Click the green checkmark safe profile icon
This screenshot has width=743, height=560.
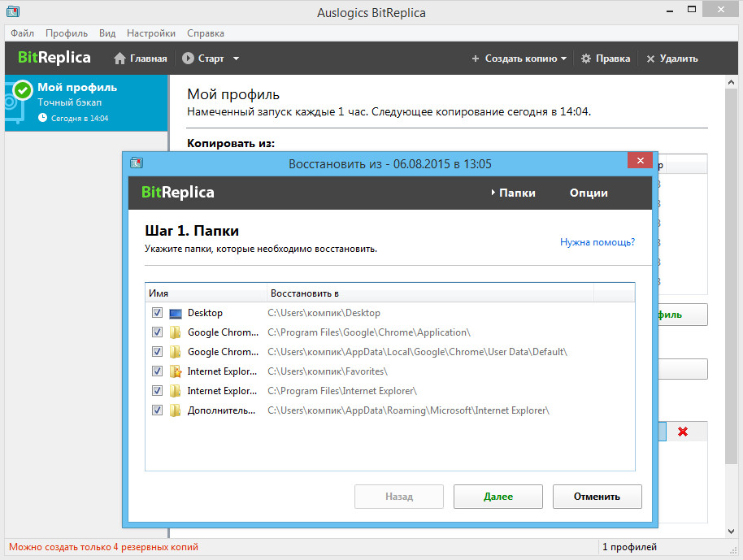(22, 89)
